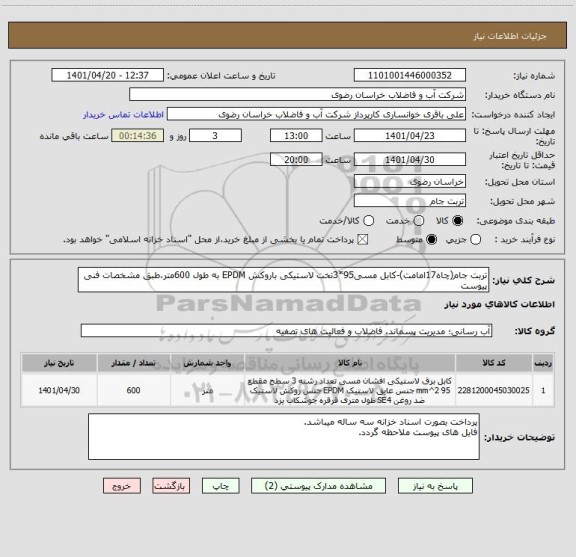The height and width of the screenshot is (557, 576).
Task: Click the نام دستگاه خریدار field
Action: (298, 95)
